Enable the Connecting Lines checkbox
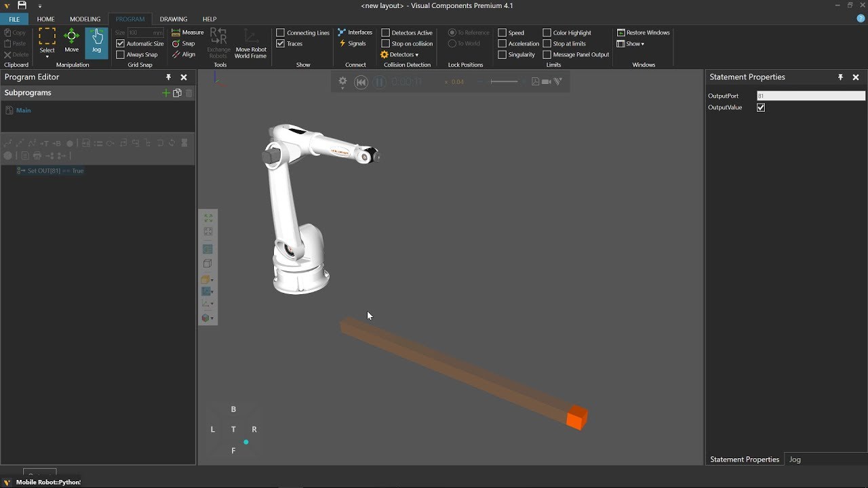Image resolution: width=868 pixels, height=488 pixels. tap(281, 33)
